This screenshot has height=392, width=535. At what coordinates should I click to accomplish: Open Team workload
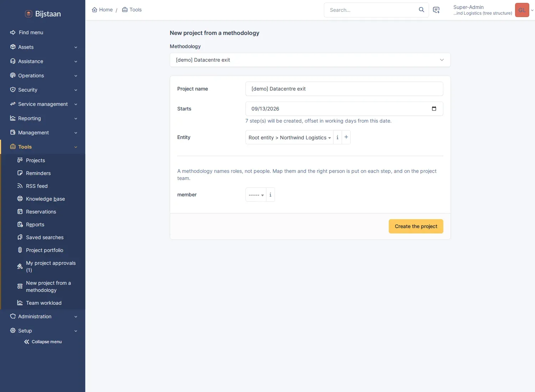tap(44, 303)
